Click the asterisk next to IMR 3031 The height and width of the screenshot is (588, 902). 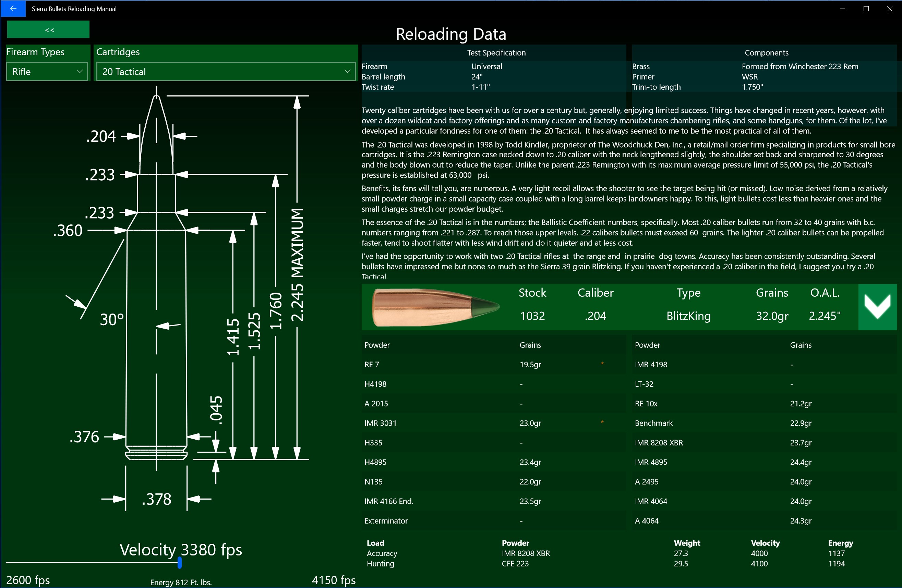(x=602, y=422)
